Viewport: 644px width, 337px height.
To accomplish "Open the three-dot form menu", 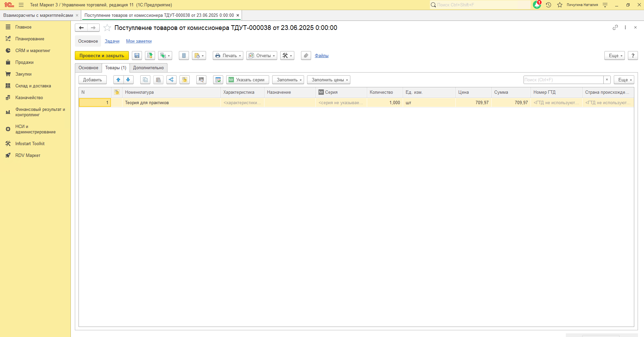I will (x=625, y=28).
